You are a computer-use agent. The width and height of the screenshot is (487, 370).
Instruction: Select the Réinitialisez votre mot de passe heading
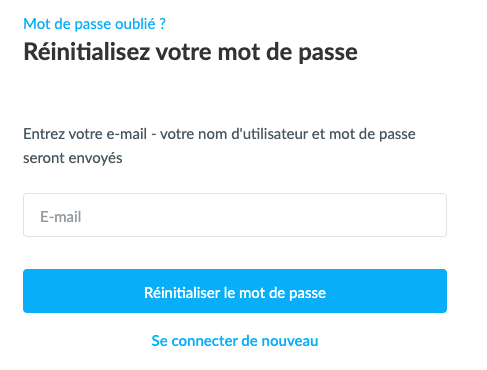pos(190,52)
